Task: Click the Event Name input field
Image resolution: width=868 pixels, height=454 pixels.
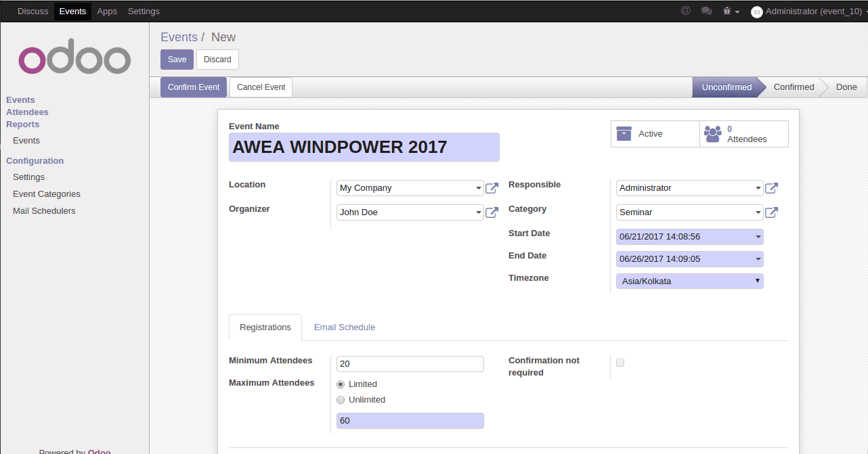Action: pyautogui.click(x=364, y=147)
